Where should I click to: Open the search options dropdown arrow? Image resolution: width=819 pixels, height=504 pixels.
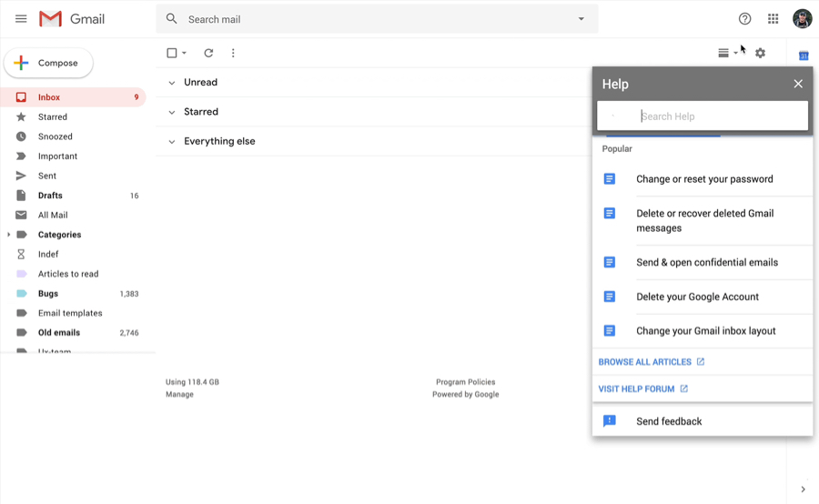coord(581,19)
